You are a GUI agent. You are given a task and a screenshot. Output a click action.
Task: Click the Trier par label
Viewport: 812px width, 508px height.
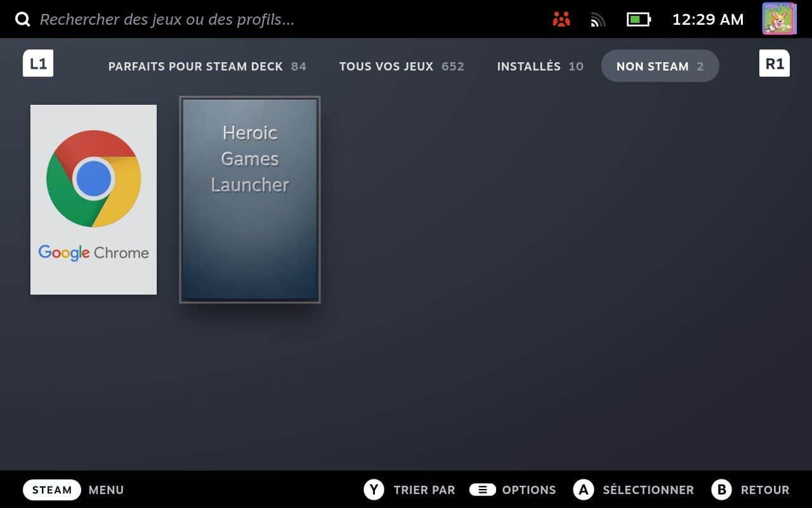(x=424, y=490)
